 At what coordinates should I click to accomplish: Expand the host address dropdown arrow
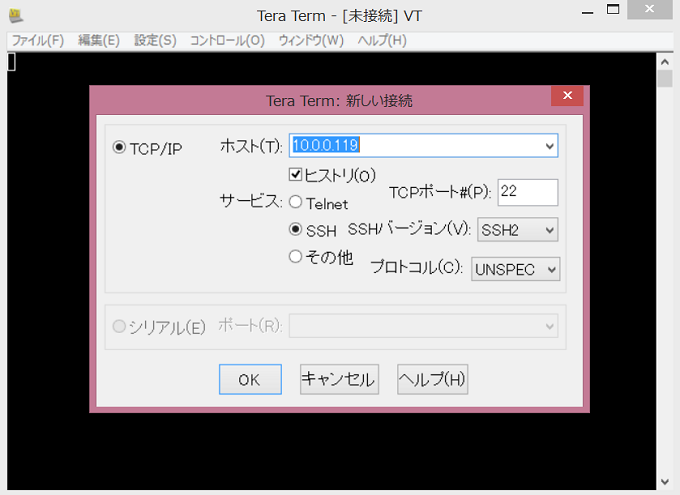[549, 146]
